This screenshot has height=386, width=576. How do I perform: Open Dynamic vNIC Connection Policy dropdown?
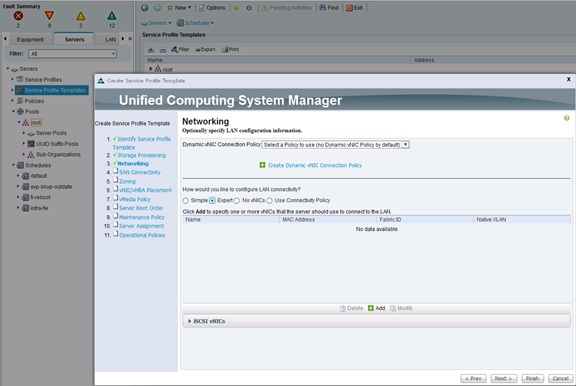[x=335, y=145]
